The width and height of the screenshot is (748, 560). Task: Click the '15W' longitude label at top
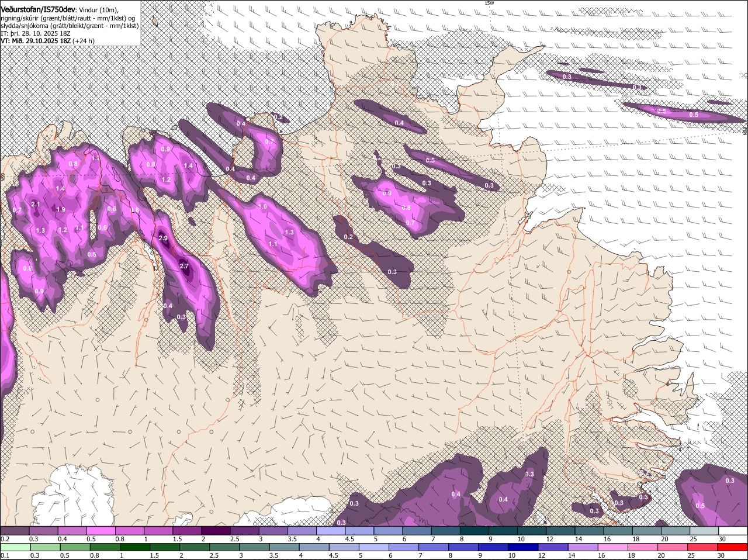pyautogui.click(x=489, y=3)
